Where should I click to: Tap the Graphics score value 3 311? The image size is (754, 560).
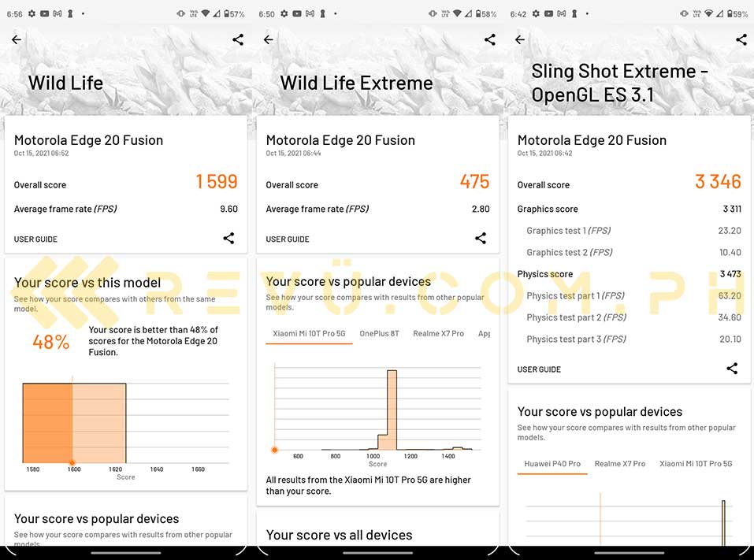coord(732,209)
